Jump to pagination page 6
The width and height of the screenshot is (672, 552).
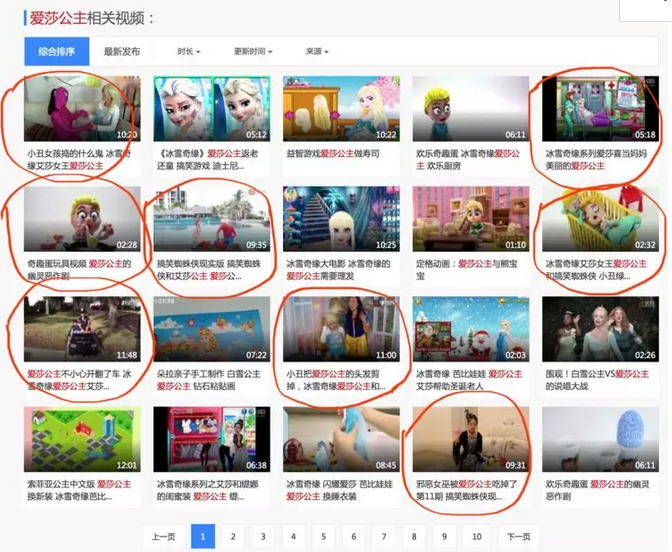(x=354, y=537)
